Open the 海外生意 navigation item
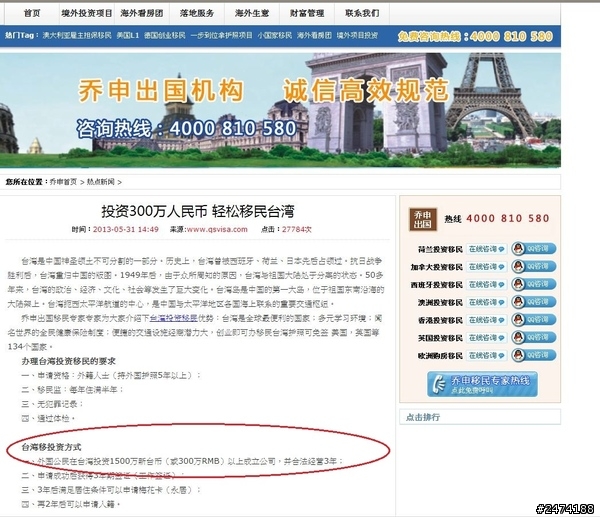Screen dimensions: 600x517 click(x=252, y=13)
